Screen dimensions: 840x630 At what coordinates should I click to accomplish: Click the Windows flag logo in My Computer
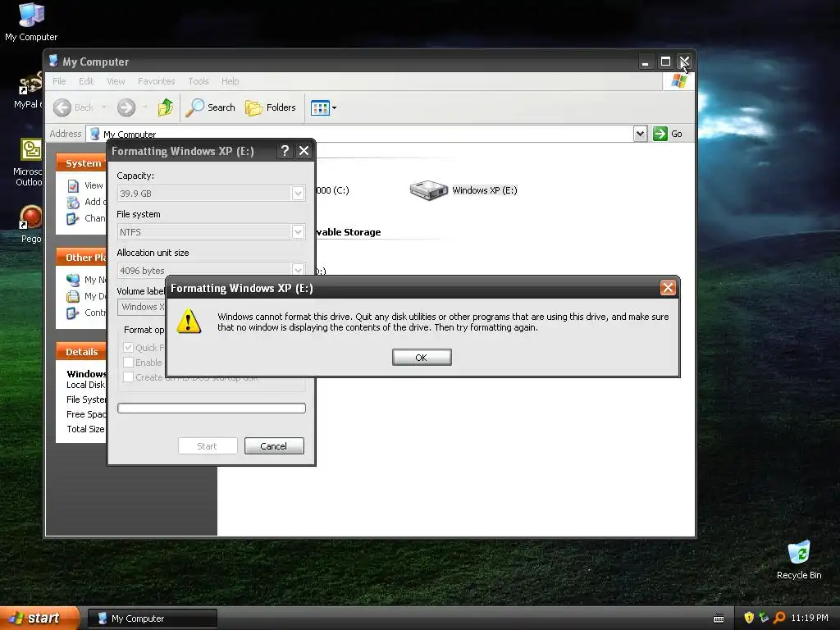(678, 81)
